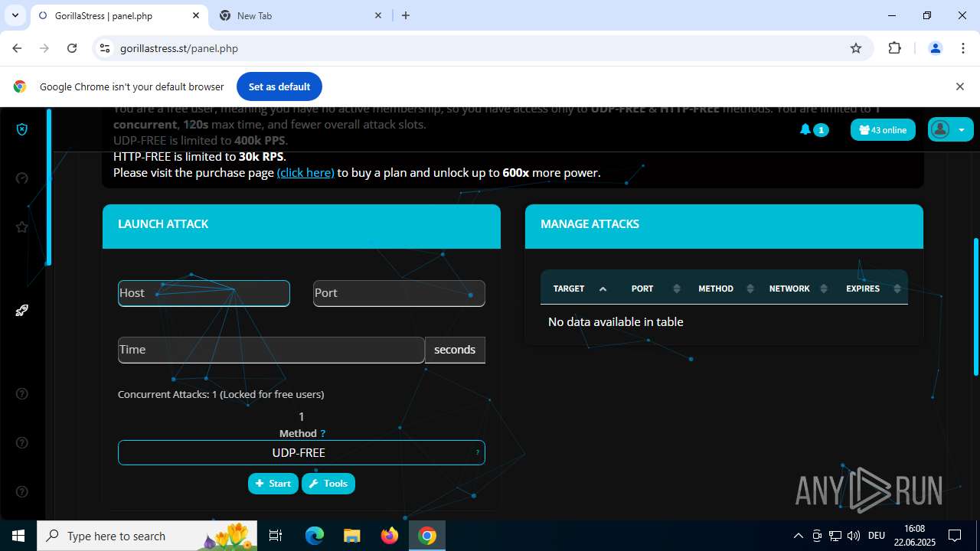Go back in browser history
This screenshot has width=980, height=551.
tap(17, 48)
